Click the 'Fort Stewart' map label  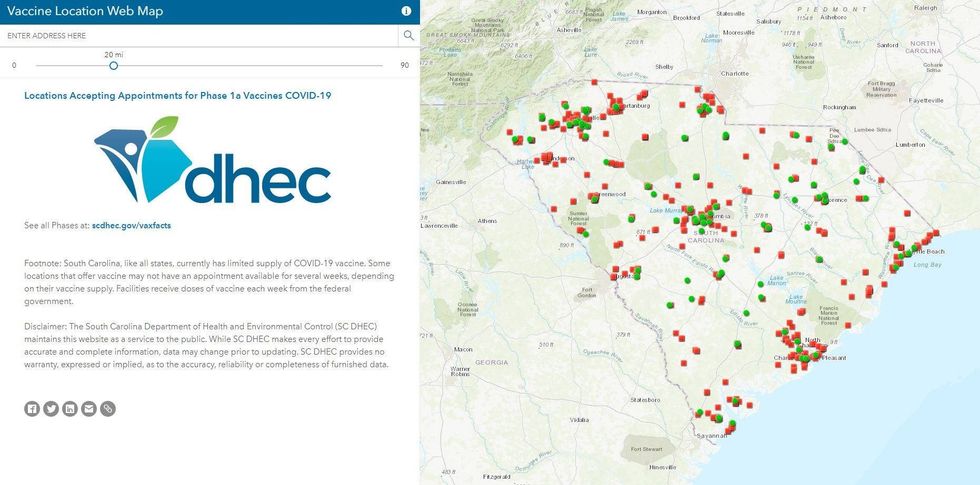645,449
